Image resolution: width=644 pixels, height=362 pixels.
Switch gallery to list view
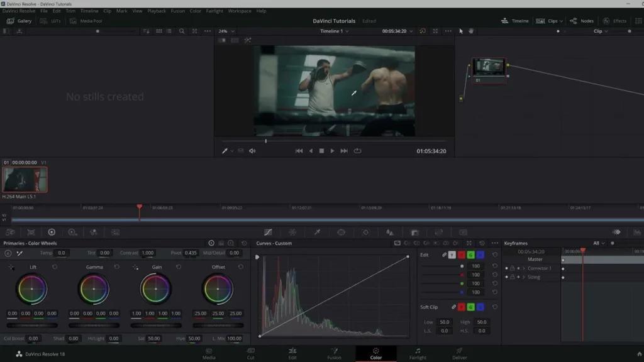point(169,31)
